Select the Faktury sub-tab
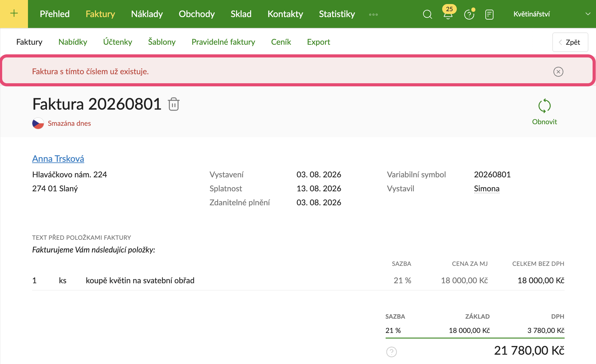596x364 pixels. [x=29, y=42]
